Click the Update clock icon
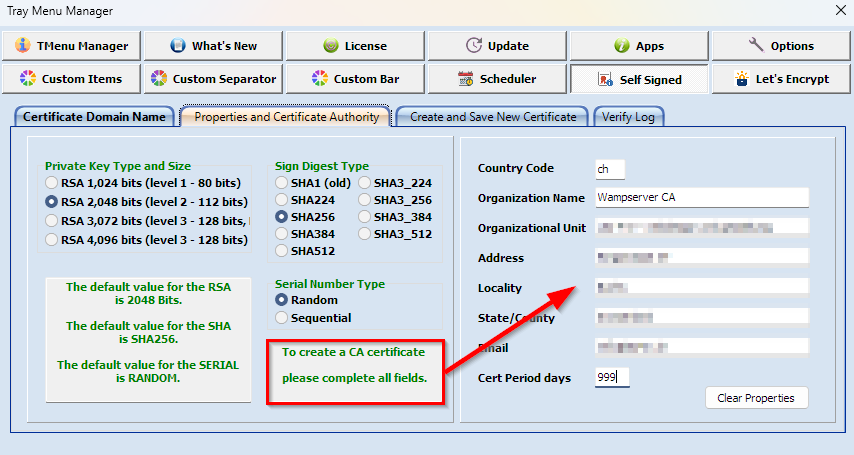This screenshot has width=854, height=455. click(x=474, y=46)
